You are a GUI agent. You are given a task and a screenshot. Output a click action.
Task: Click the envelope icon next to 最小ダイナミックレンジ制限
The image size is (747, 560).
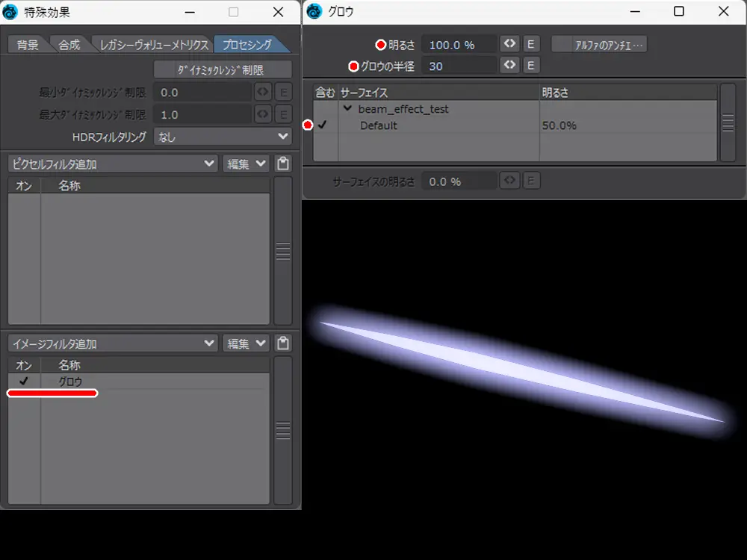(262, 93)
